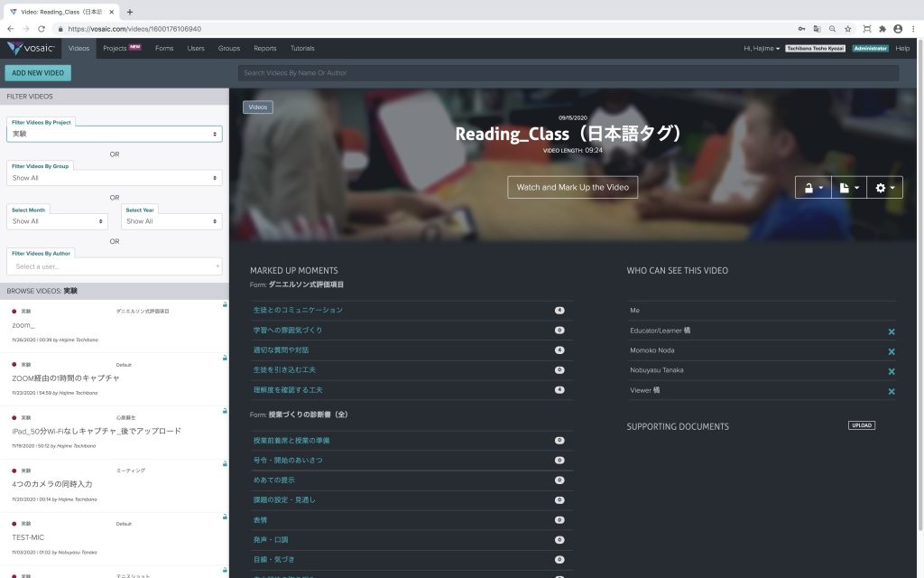The height and width of the screenshot is (578, 924).
Task: Open the document icon dropdown on banner
Action: click(x=848, y=188)
